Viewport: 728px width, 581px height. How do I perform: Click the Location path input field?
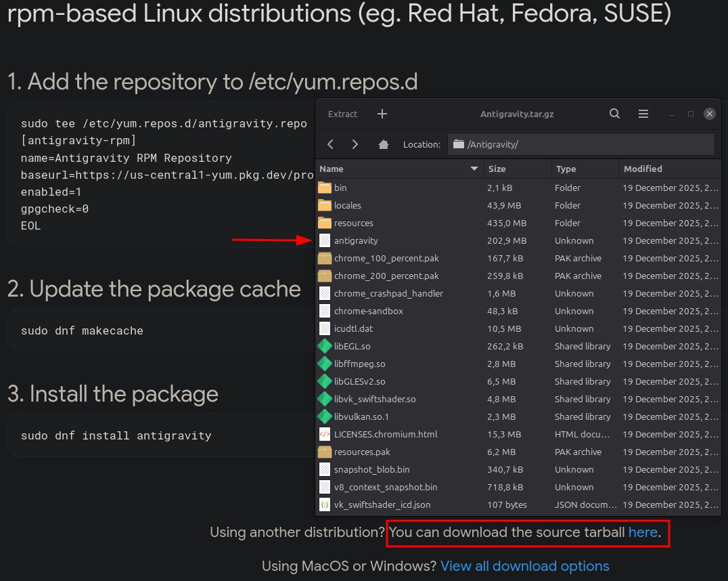pyautogui.click(x=582, y=144)
